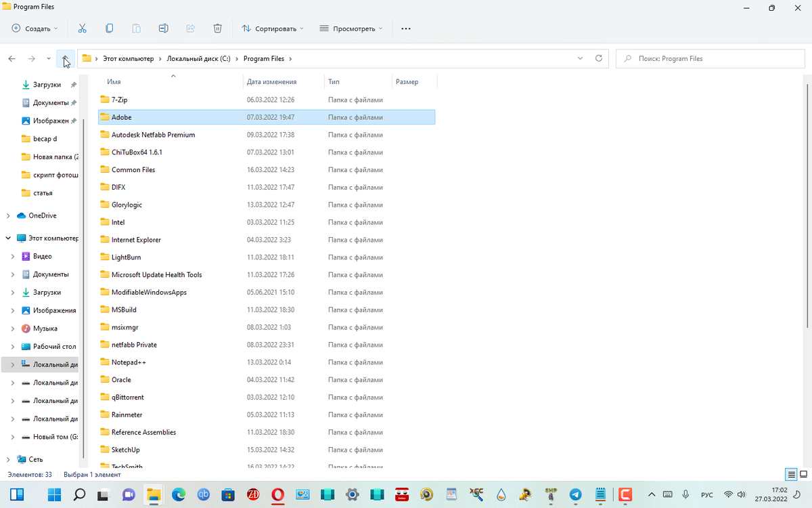This screenshot has height=508, width=812.
Task: Sort by Имя column header
Action: (x=114, y=82)
